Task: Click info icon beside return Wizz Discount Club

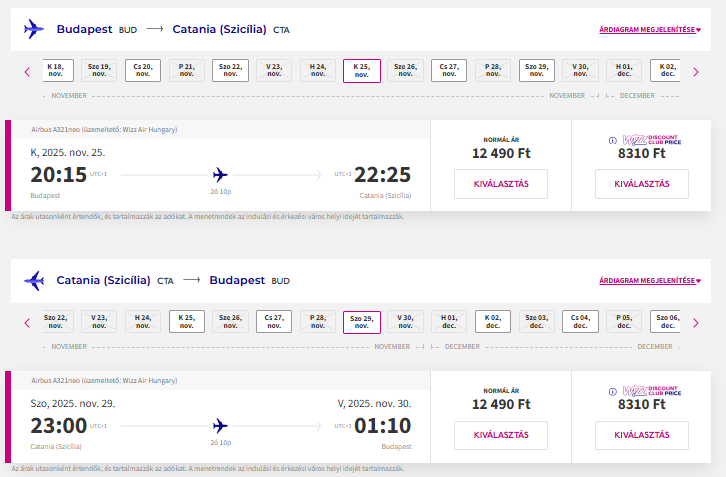Action: (612, 392)
